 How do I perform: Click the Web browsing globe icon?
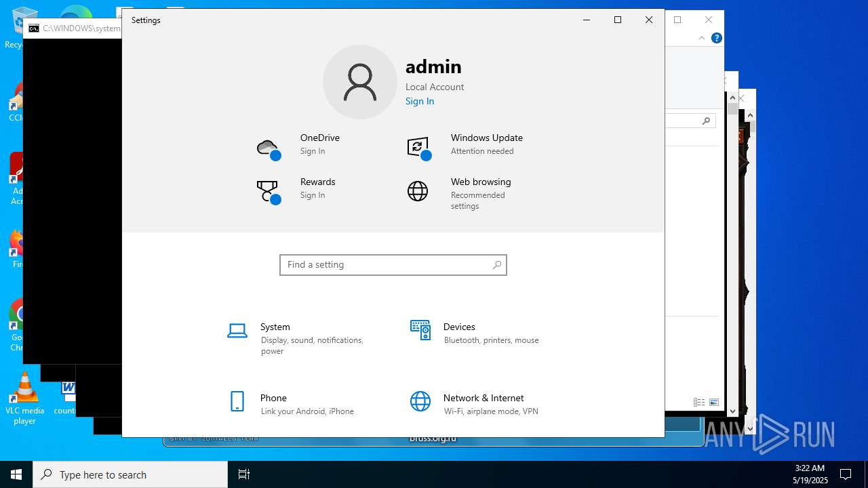[x=418, y=191]
